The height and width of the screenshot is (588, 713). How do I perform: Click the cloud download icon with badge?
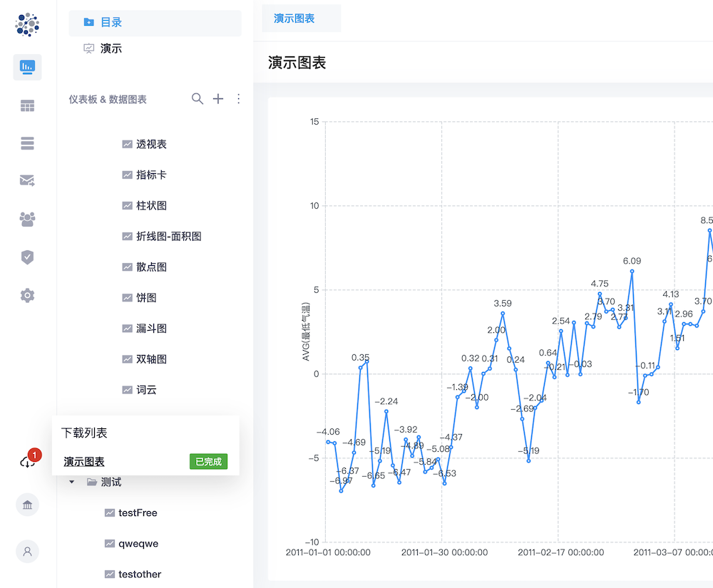click(x=27, y=462)
